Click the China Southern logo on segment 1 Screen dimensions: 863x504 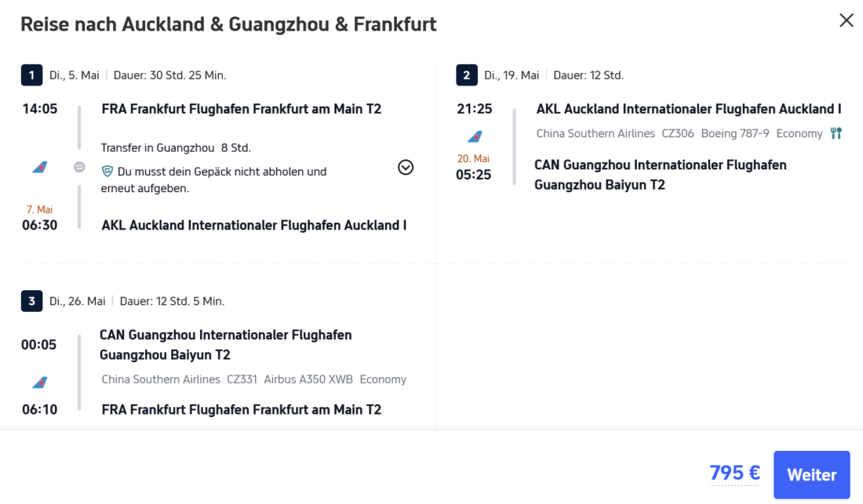40,167
